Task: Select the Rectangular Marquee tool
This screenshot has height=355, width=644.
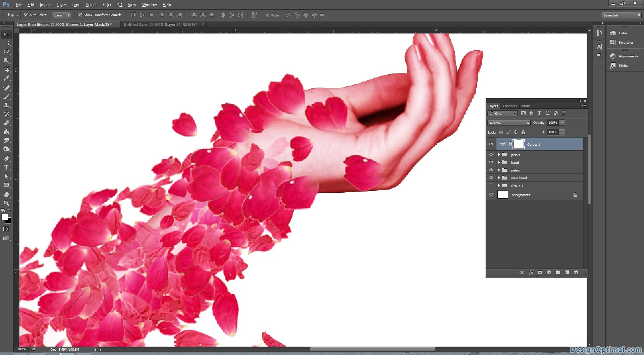Action: click(x=6, y=43)
